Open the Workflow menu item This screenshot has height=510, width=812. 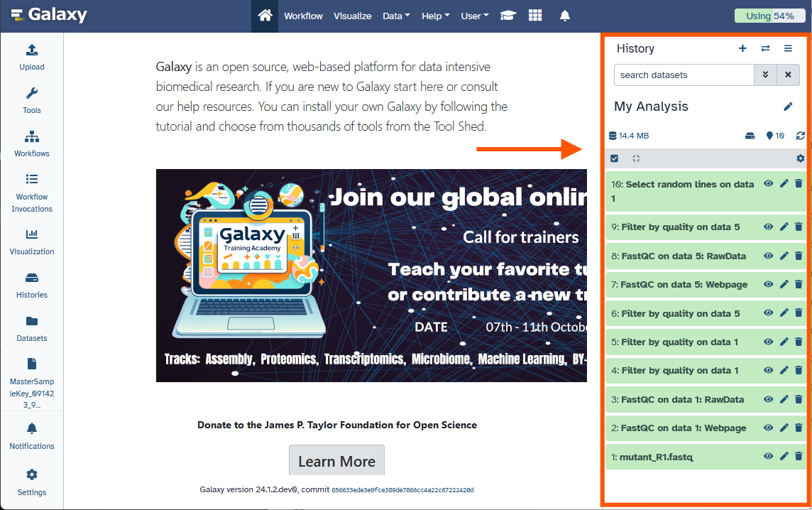[304, 16]
